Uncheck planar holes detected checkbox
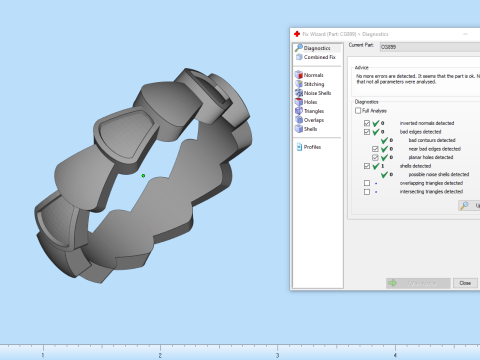 (x=375, y=157)
